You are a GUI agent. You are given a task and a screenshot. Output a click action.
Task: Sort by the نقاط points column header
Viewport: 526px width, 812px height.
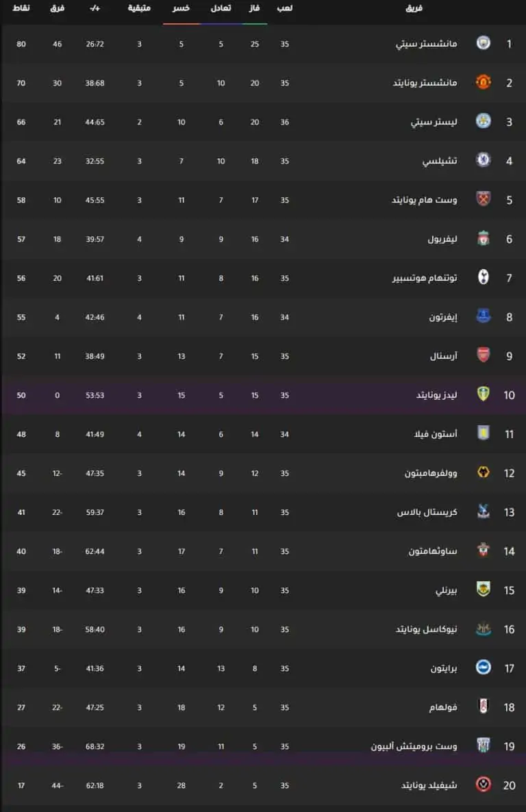(21, 8)
